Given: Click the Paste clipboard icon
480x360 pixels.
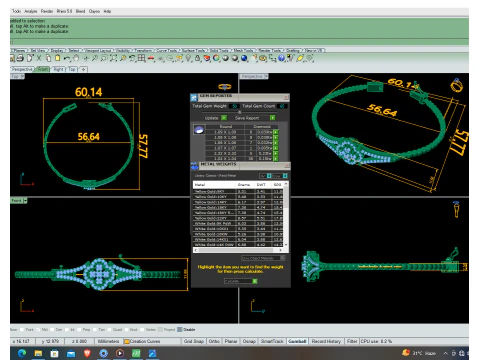Looking at the screenshot, I should point(58,58).
